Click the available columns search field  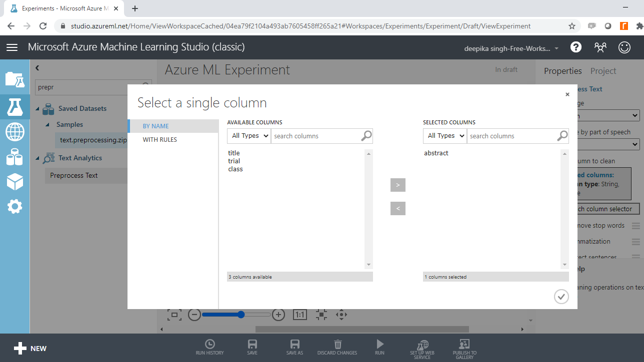coord(316,136)
